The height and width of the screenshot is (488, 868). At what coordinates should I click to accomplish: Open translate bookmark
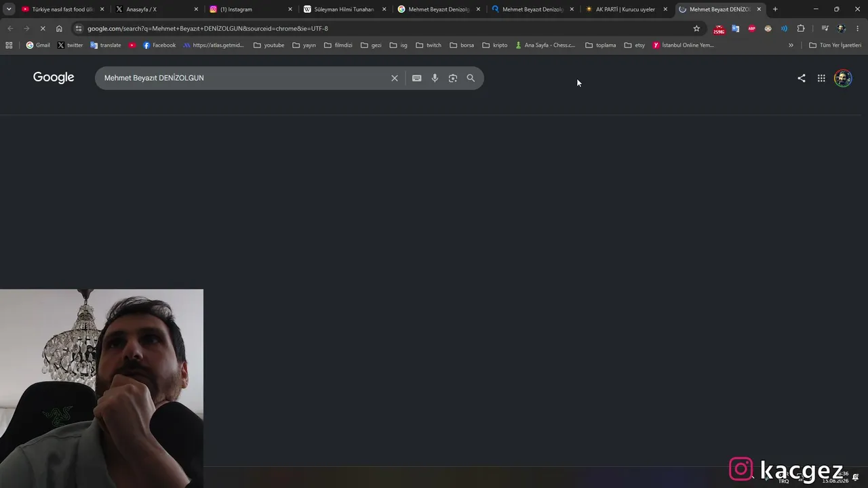[106, 45]
